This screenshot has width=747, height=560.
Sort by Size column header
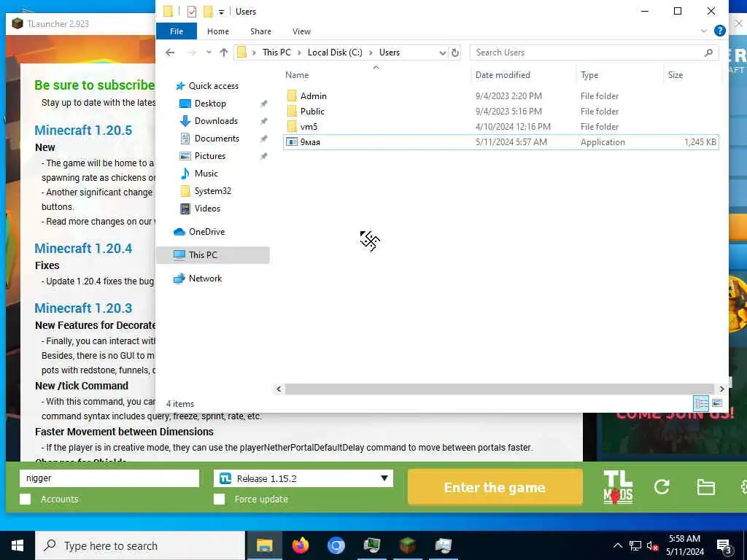675,75
